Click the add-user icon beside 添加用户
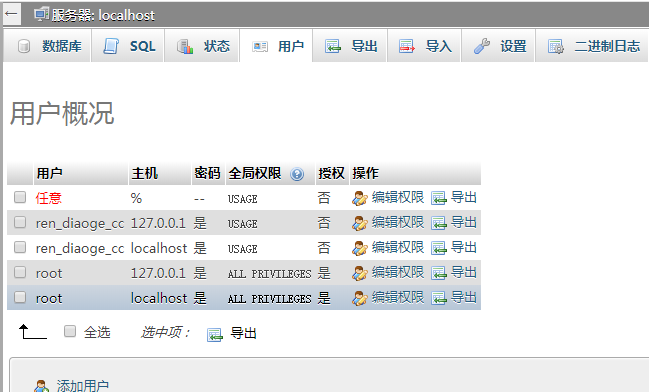 (x=41, y=386)
